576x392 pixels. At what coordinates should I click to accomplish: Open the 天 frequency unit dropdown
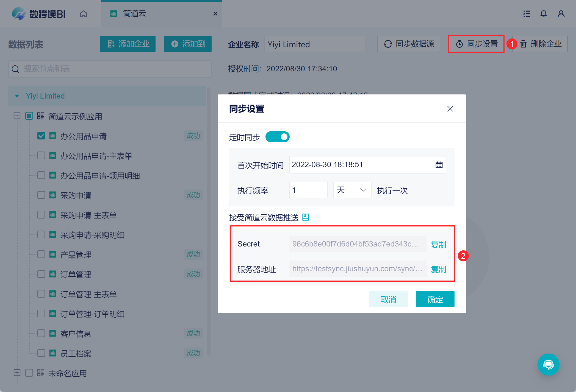click(x=352, y=190)
